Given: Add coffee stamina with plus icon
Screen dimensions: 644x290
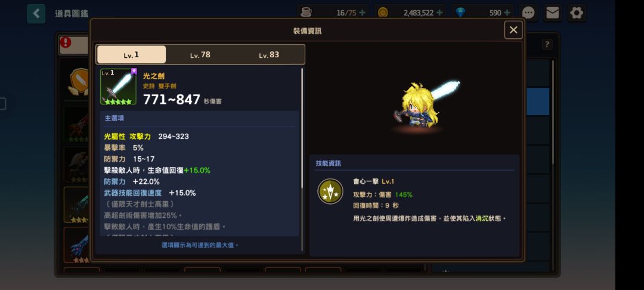Looking at the screenshot, I should point(362,13).
